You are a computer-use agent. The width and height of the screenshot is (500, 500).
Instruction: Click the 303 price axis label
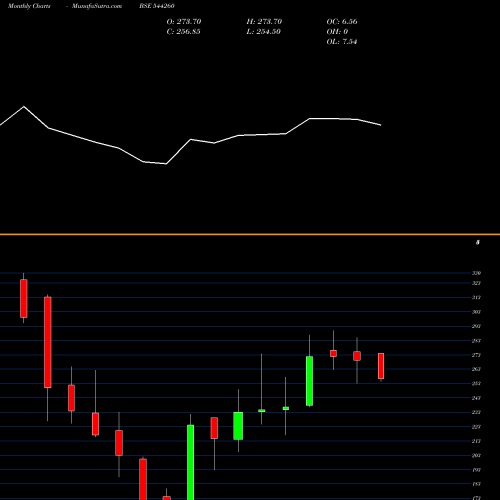point(476,312)
